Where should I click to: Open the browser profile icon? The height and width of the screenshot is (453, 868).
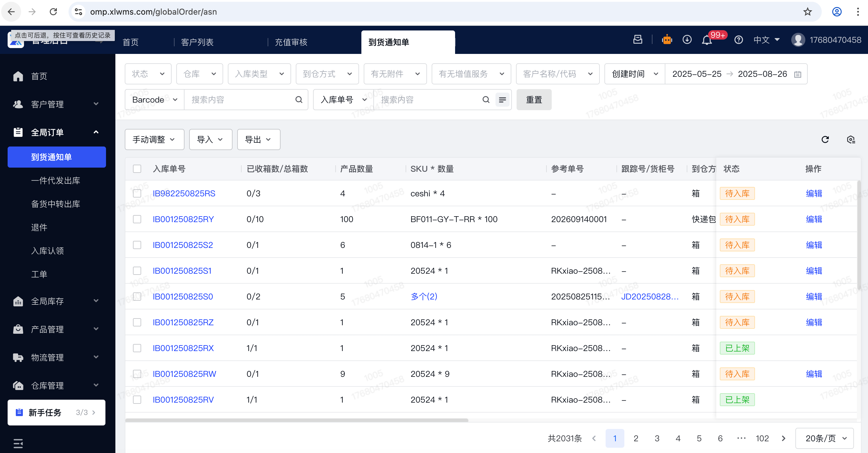point(837,12)
